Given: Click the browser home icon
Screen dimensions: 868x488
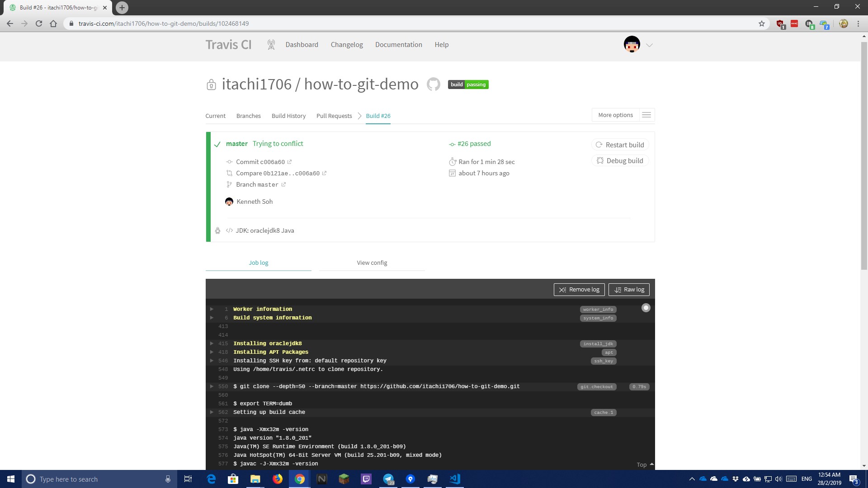Looking at the screenshot, I should (53, 23).
